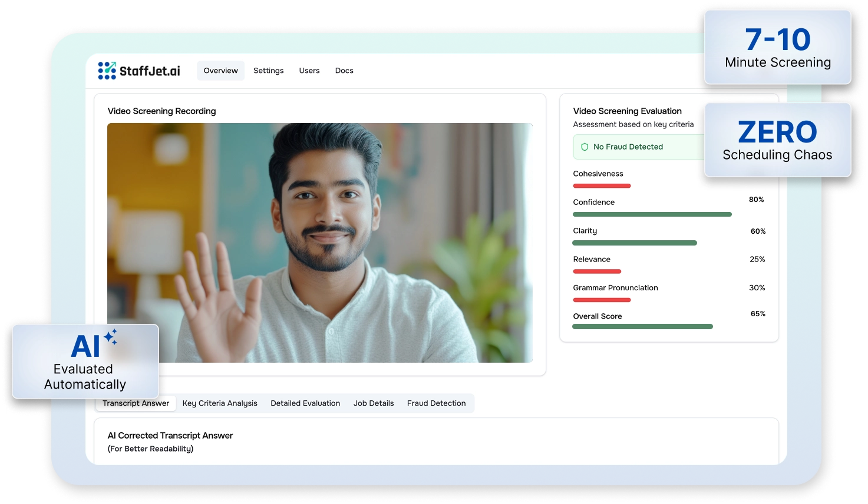Click the StaffJet.ai logo icon
The image size is (868, 504).
107,71
